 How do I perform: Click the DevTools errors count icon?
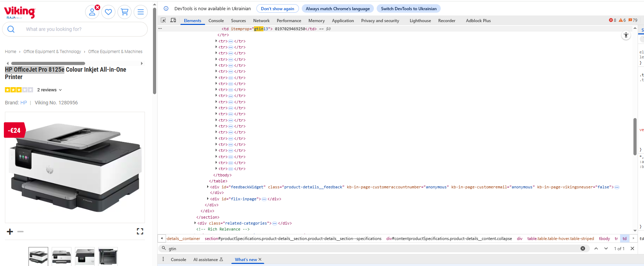click(613, 20)
